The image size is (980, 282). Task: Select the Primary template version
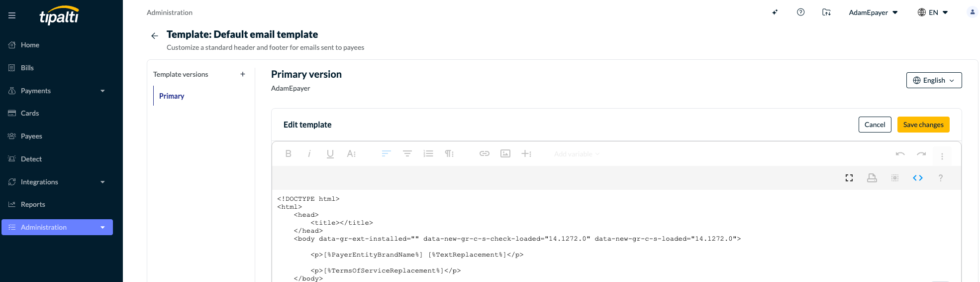tap(172, 96)
